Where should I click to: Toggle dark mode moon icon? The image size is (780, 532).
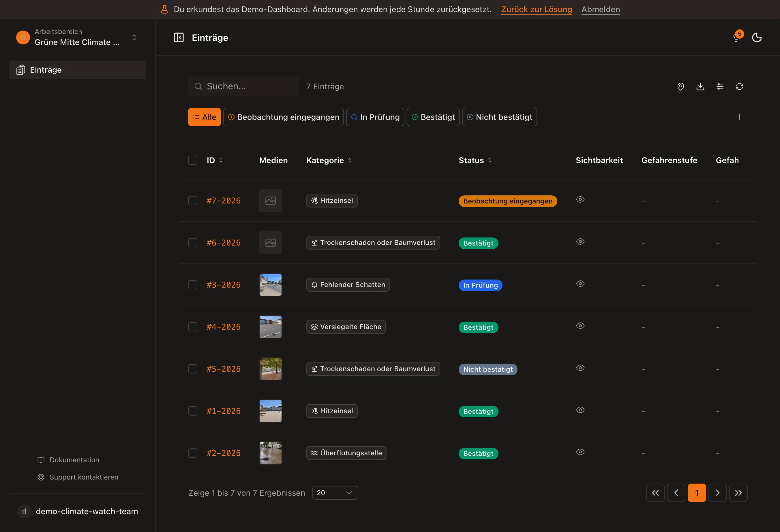pos(757,37)
